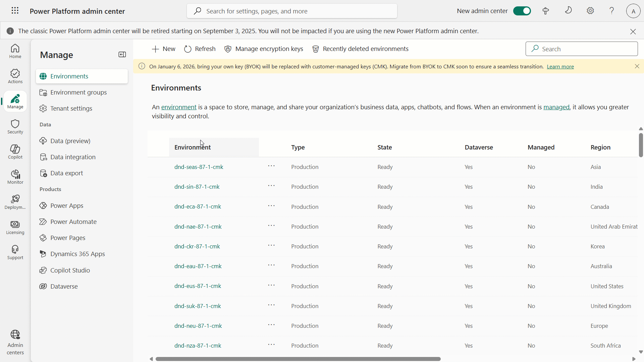The image size is (644, 362).
Task: Open the Copilot icon in left rail
Action: tap(15, 152)
